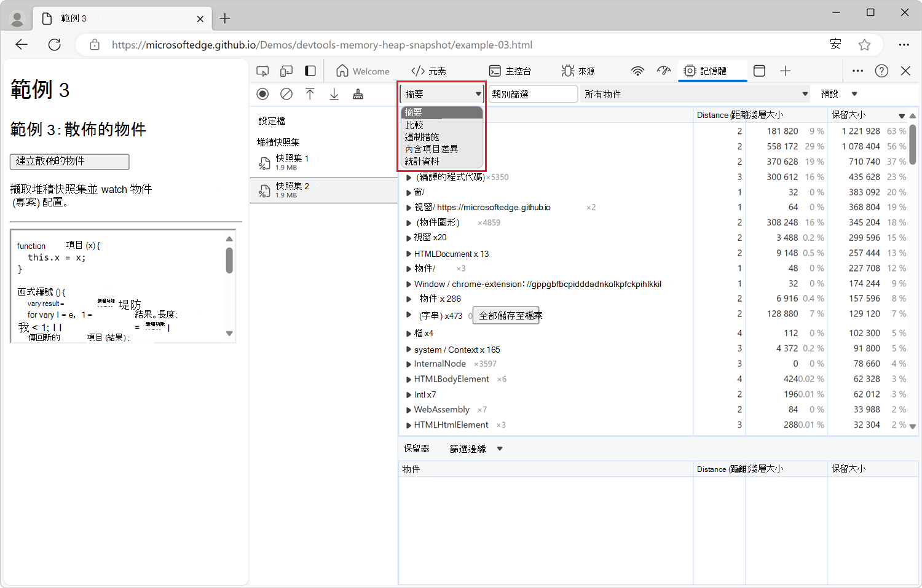The width and height of the screenshot is (922, 588).
Task: Open DevTools more options ellipsis
Action: tap(857, 71)
